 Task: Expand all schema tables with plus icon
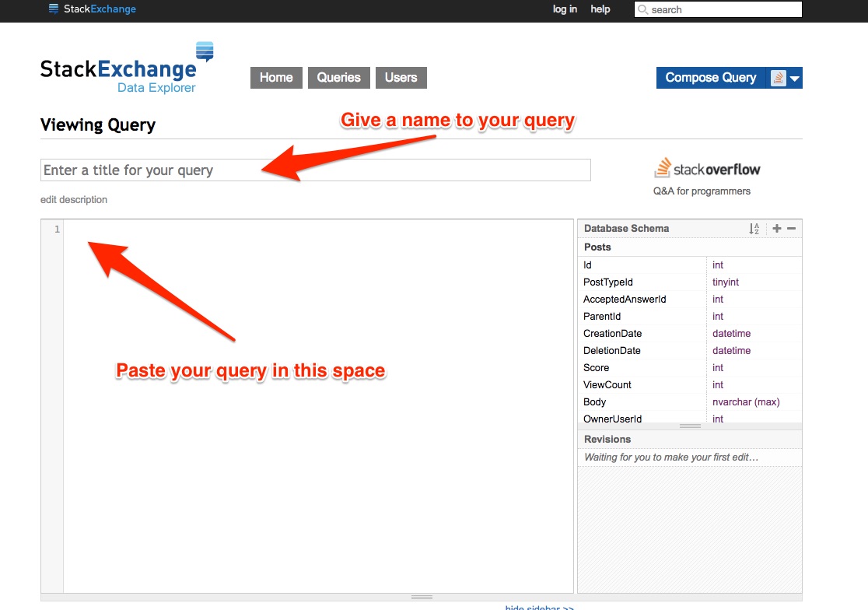click(777, 228)
